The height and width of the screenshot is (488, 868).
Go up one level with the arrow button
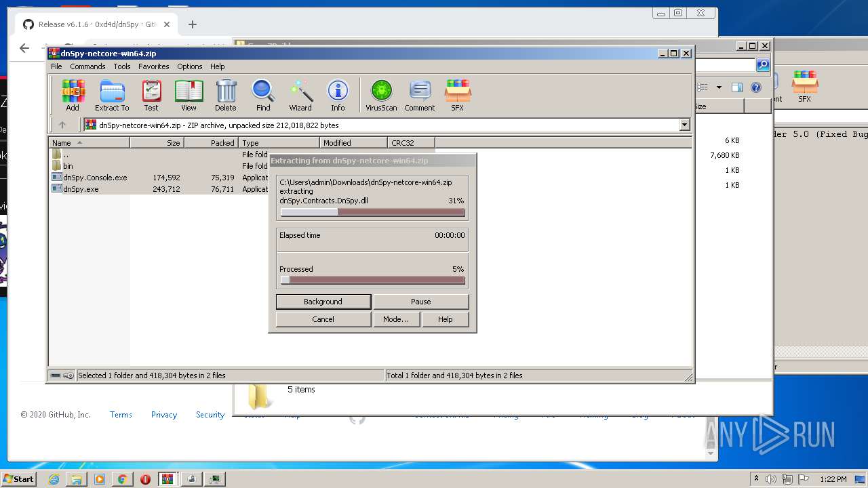(x=62, y=125)
